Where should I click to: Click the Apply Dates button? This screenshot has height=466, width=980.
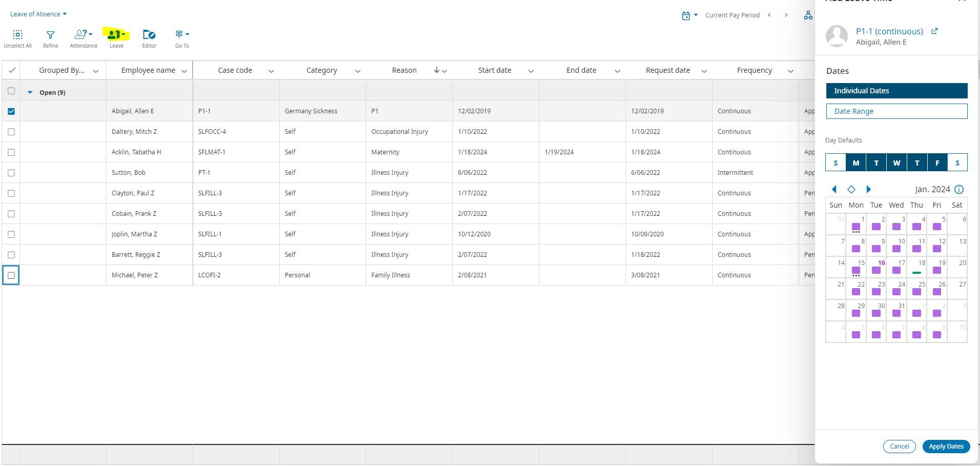(946, 447)
